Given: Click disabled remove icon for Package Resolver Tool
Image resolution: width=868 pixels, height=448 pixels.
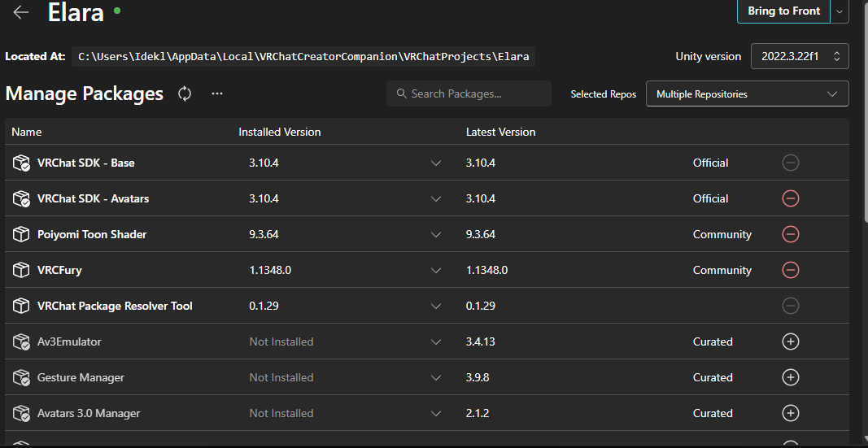Looking at the screenshot, I should (791, 305).
